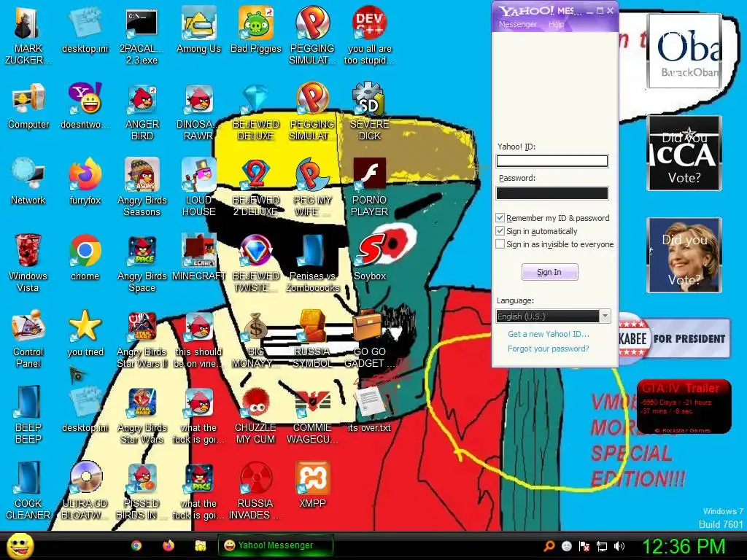This screenshot has width=747, height=560.
Task: Launch Chrome from taskbar quick launch
Action: pos(136,545)
